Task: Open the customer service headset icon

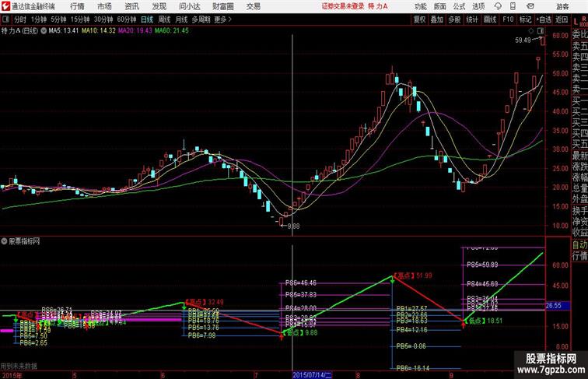Action: coord(498,6)
